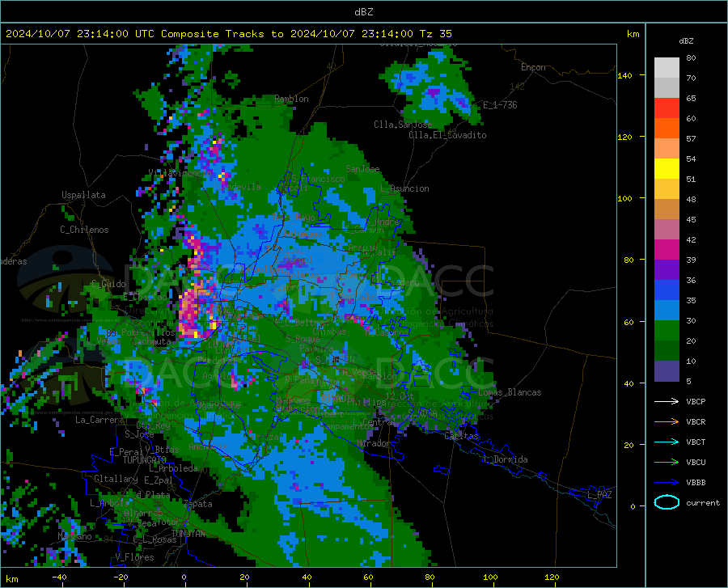
Task: Click the L_Dormida map label
Action: pyautogui.click(x=506, y=459)
